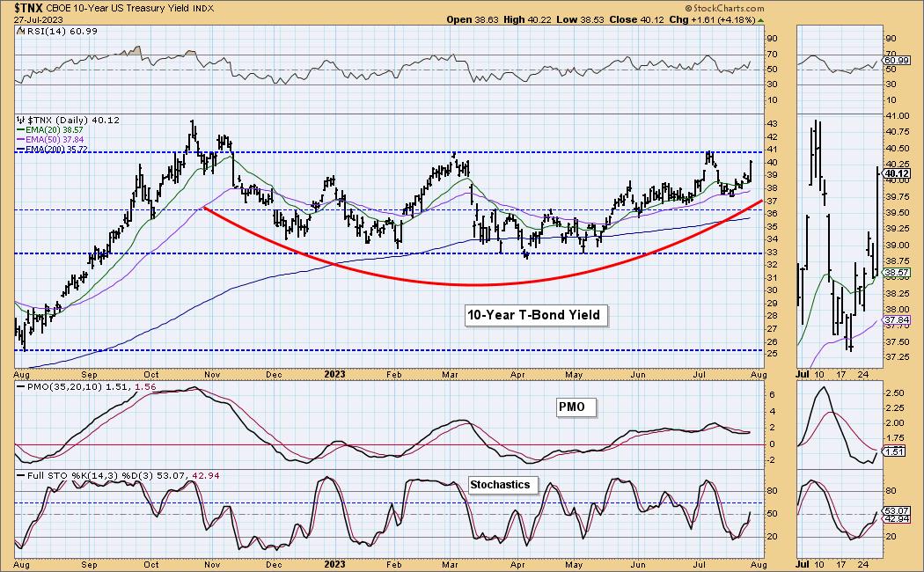
Task: Click the green EMA(20) legend line
Action: pyautogui.click(x=20, y=129)
